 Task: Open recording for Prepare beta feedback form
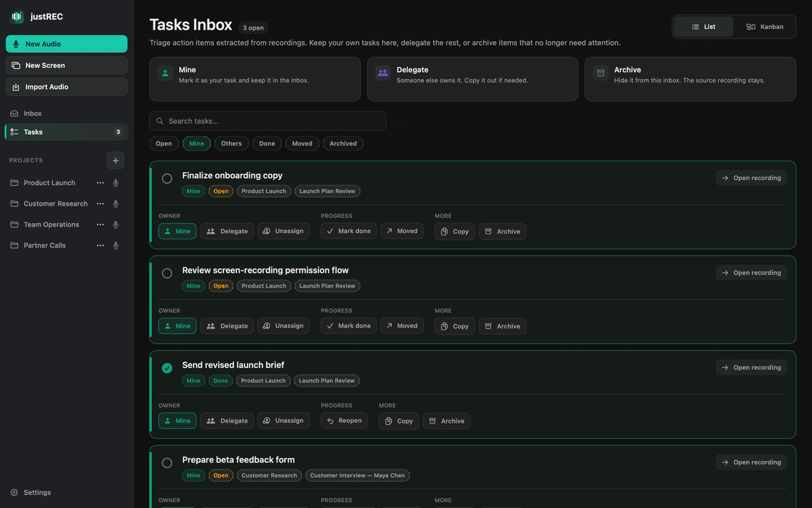751,462
